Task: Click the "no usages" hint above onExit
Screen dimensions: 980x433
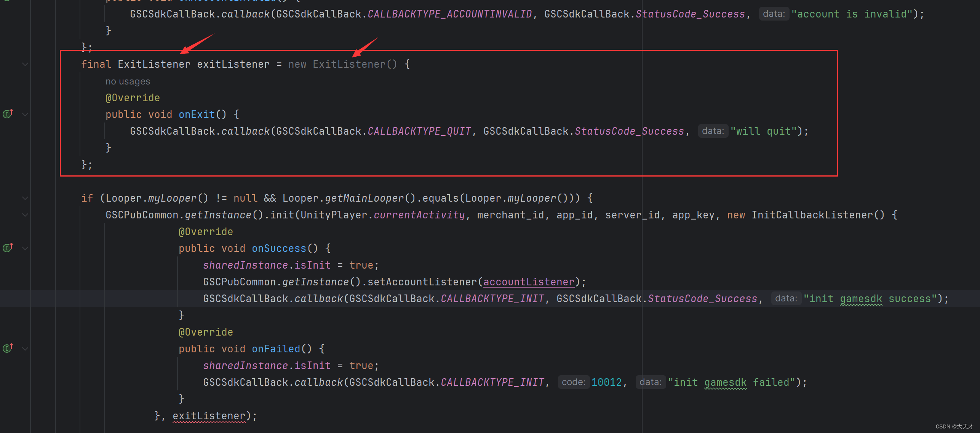Action: click(x=128, y=81)
